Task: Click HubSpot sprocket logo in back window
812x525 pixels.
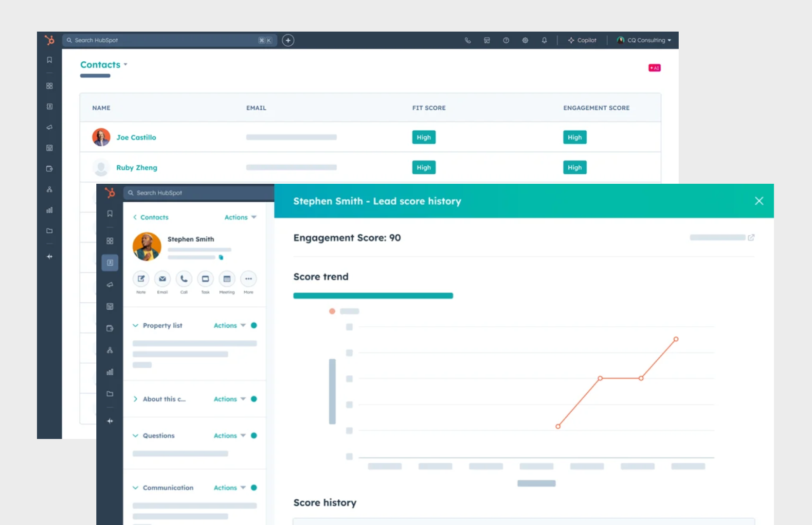Action: (x=50, y=40)
